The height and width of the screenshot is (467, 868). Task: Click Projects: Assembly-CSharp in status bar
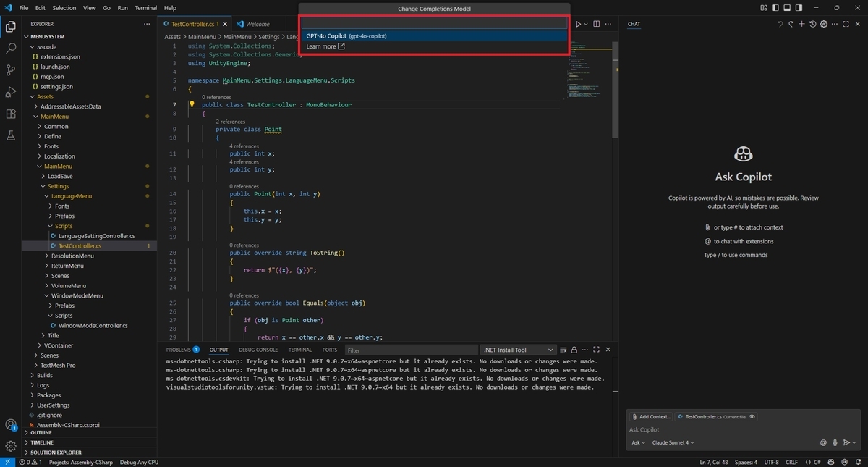point(82,462)
